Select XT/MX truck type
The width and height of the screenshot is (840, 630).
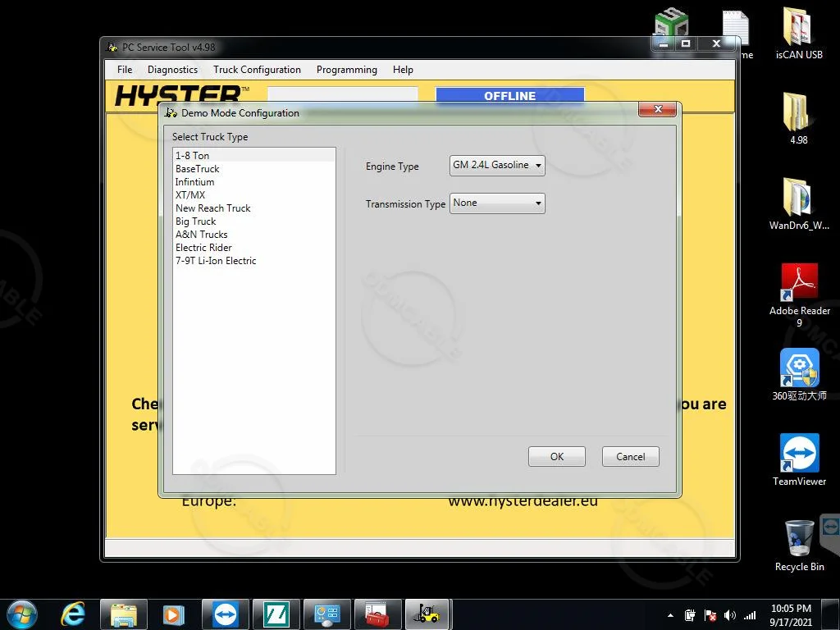[254, 195]
